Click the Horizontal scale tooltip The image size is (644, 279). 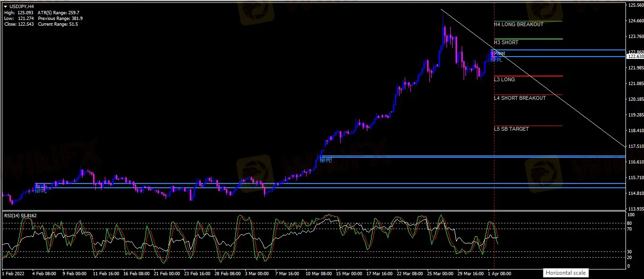tap(566, 273)
